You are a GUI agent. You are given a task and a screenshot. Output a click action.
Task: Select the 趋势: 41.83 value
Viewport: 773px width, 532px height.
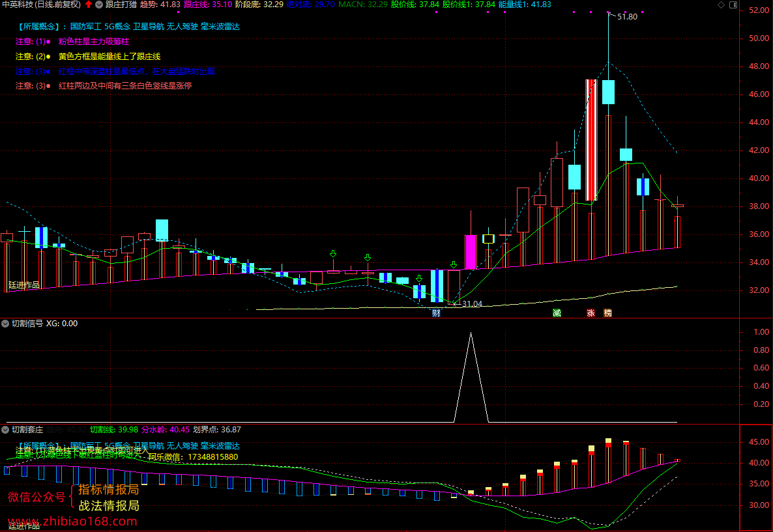(x=160, y=5)
